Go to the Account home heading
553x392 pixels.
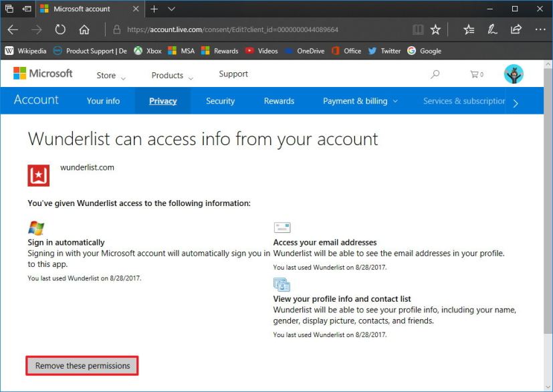(x=36, y=100)
